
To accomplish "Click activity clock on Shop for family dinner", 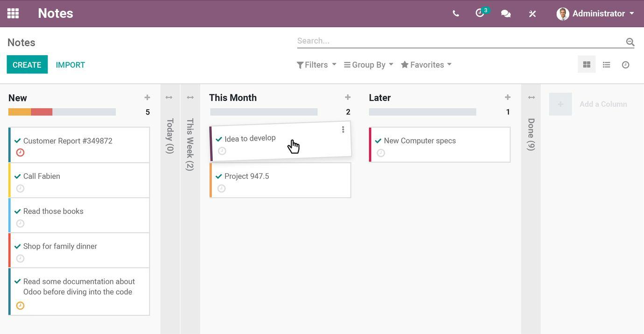I will point(20,259).
